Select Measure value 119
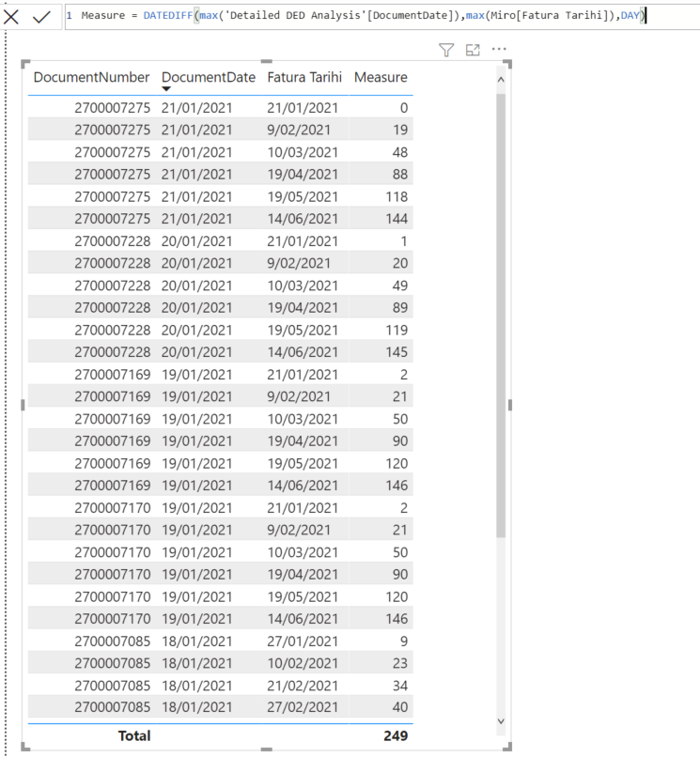 pos(397,331)
